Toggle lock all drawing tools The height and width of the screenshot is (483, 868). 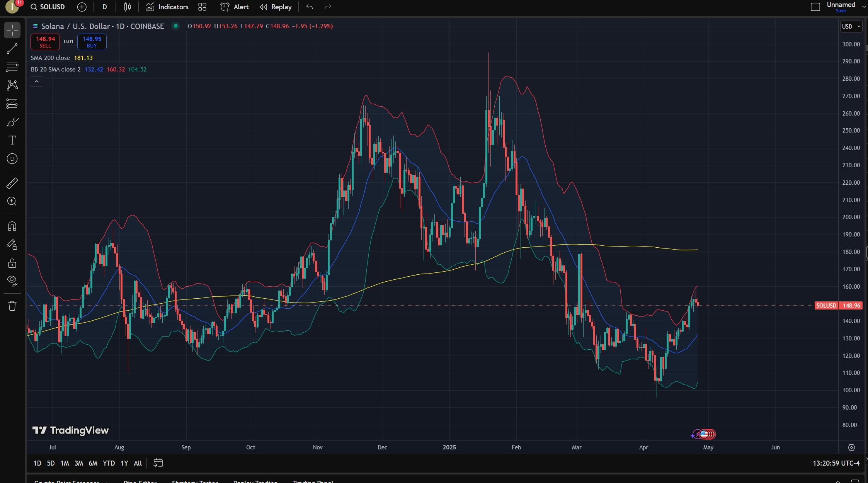point(12,263)
